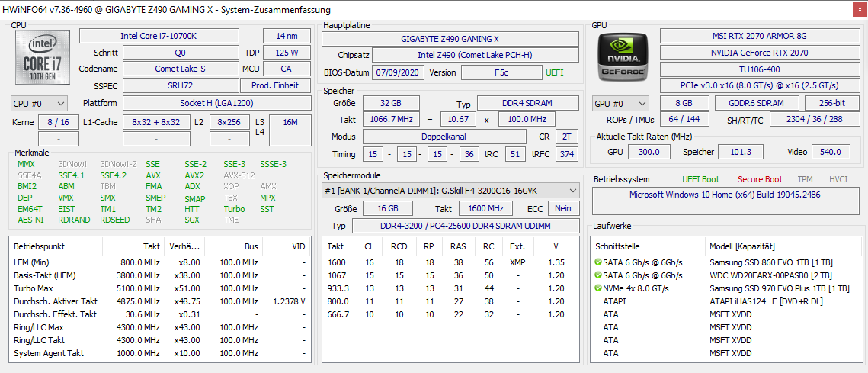868x373 pixels.
Task: Click the DDR4 SDRAM type field
Action: point(527,104)
